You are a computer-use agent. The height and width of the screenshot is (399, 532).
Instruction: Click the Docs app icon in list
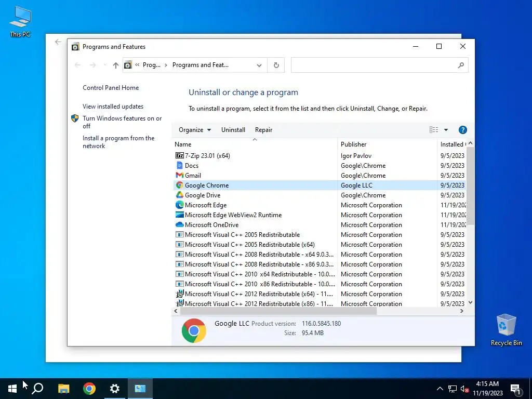pos(179,166)
